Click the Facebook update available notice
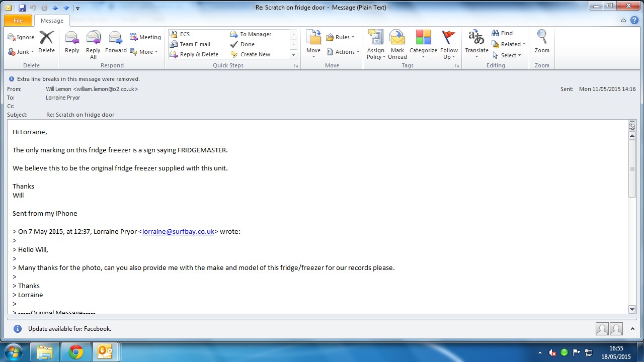Image resolution: width=644 pixels, height=362 pixels. pyautogui.click(x=69, y=329)
